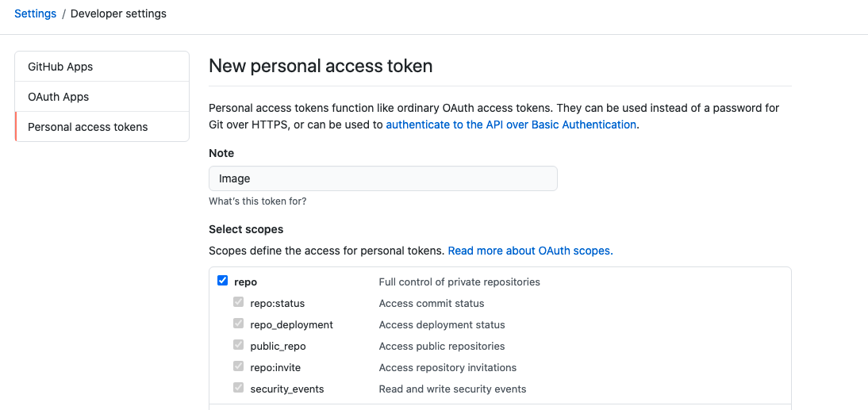Image resolution: width=868 pixels, height=410 pixels.
Task: Open the Basic Authentication API link
Action: 511,125
